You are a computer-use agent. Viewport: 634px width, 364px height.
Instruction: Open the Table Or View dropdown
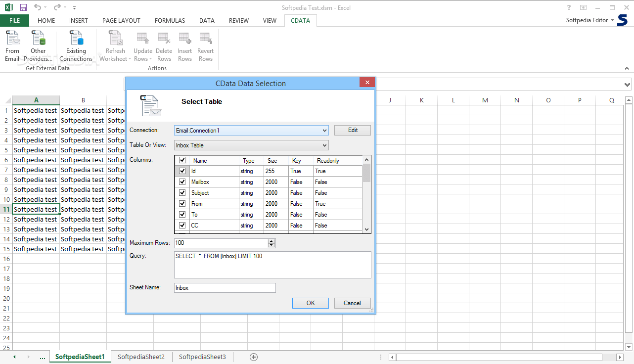pos(251,145)
